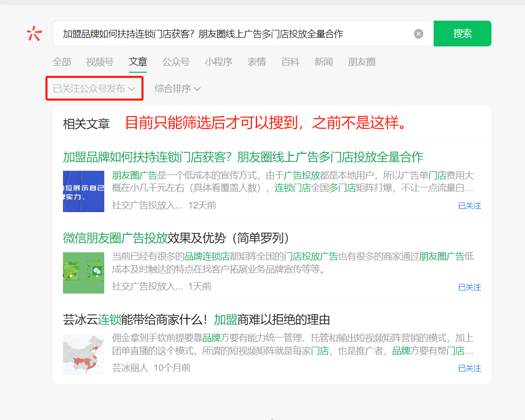Click source 社交广告投放入... beside 12天前
Image resolution: width=525 pixels, height=420 pixels.
coord(147,205)
